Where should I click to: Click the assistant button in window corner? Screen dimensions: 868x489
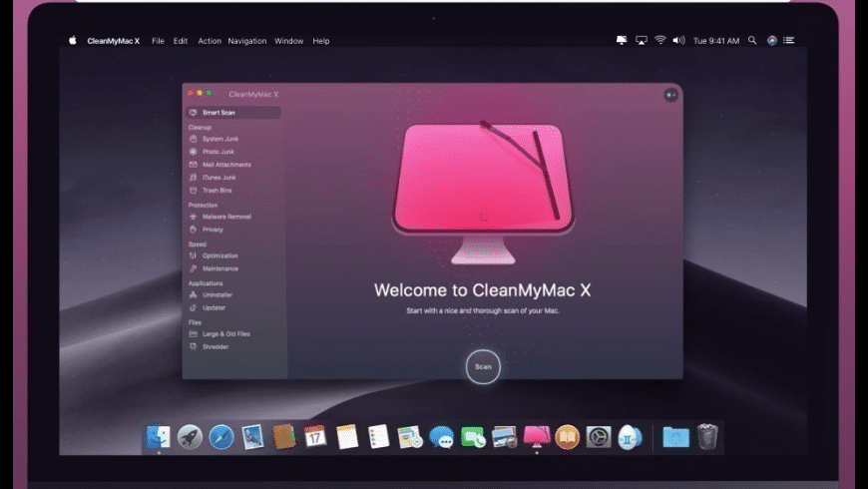(670, 95)
